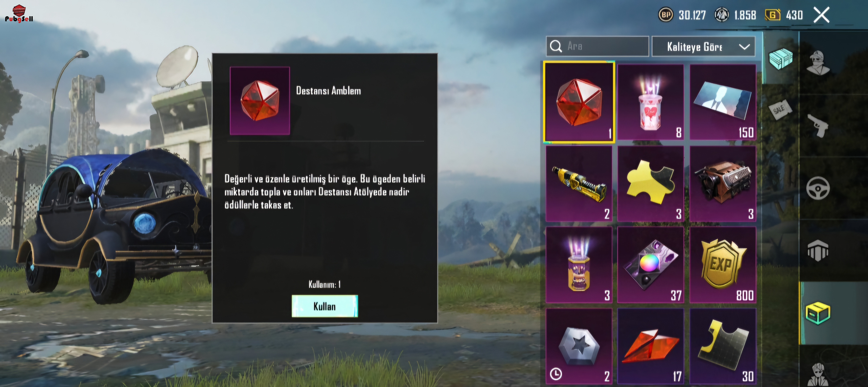Select the gold EXP badge item

[723, 265]
